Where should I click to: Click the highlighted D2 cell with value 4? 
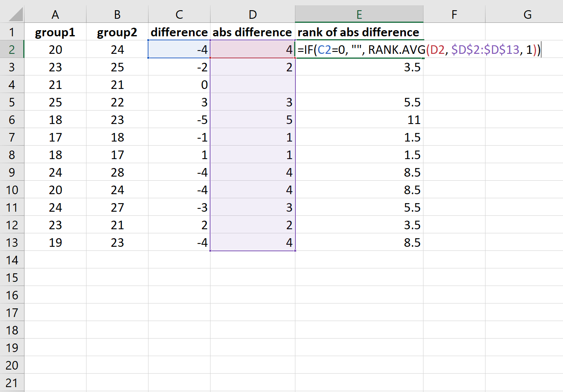[252, 49]
